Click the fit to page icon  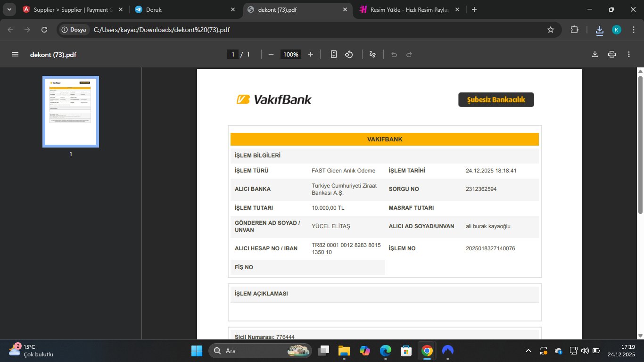(x=334, y=54)
